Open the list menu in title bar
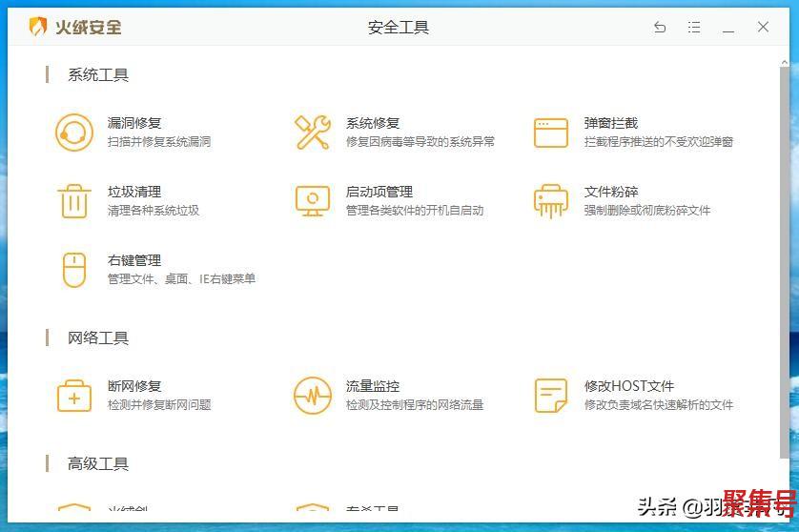The image size is (799, 532). coord(694,28)
